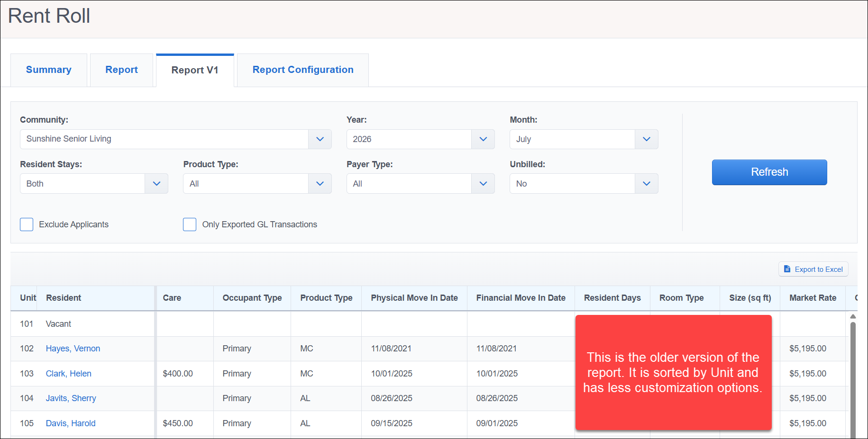Click MC product type for Hayes, Vernon

[307, 349]
